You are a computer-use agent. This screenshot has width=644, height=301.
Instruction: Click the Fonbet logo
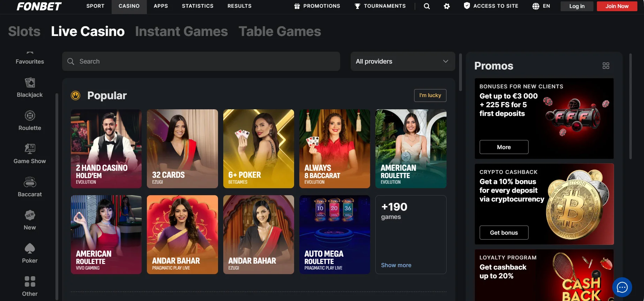[x=39, y=6]
